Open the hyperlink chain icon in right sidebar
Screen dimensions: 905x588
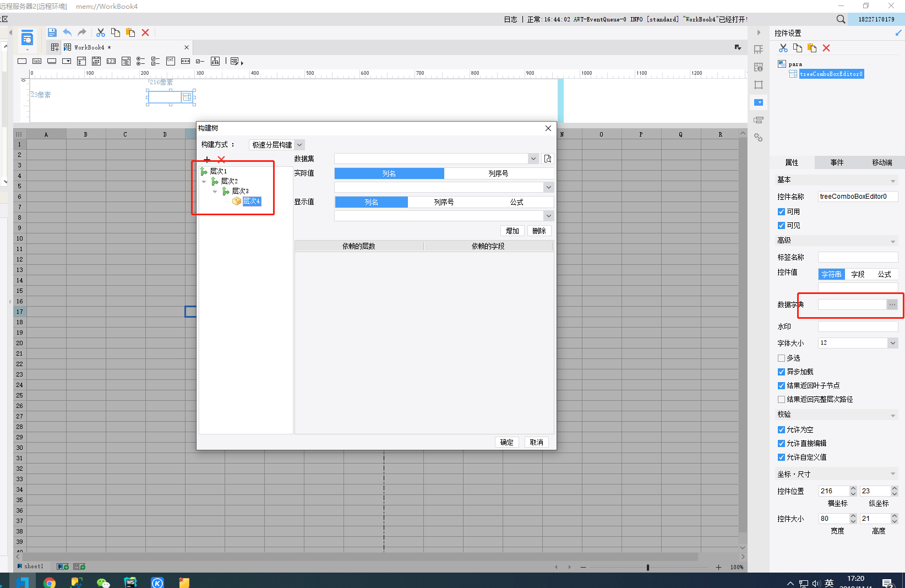tap(759, 138)
